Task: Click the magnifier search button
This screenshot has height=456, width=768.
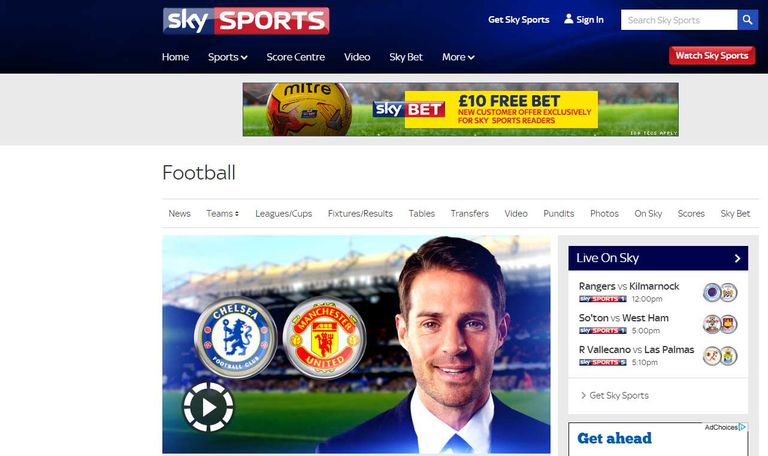Action: (747, 20)
